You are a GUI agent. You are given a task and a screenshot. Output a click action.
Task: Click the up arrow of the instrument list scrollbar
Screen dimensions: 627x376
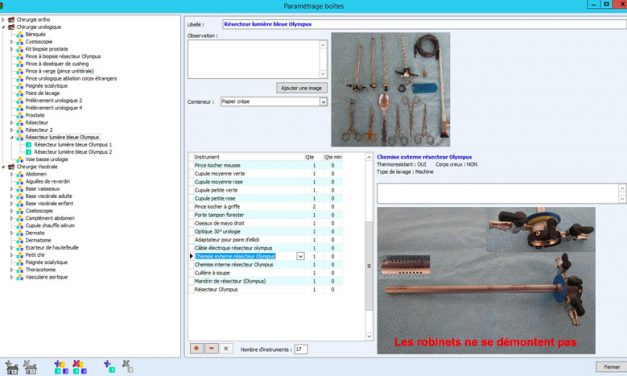point(369,157)
